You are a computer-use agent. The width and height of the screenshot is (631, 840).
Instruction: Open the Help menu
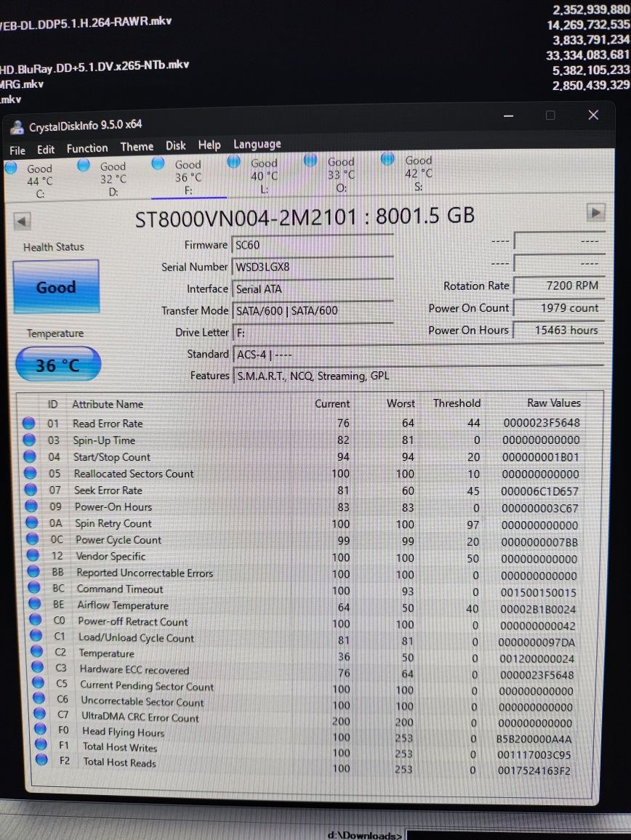point(209,145)
